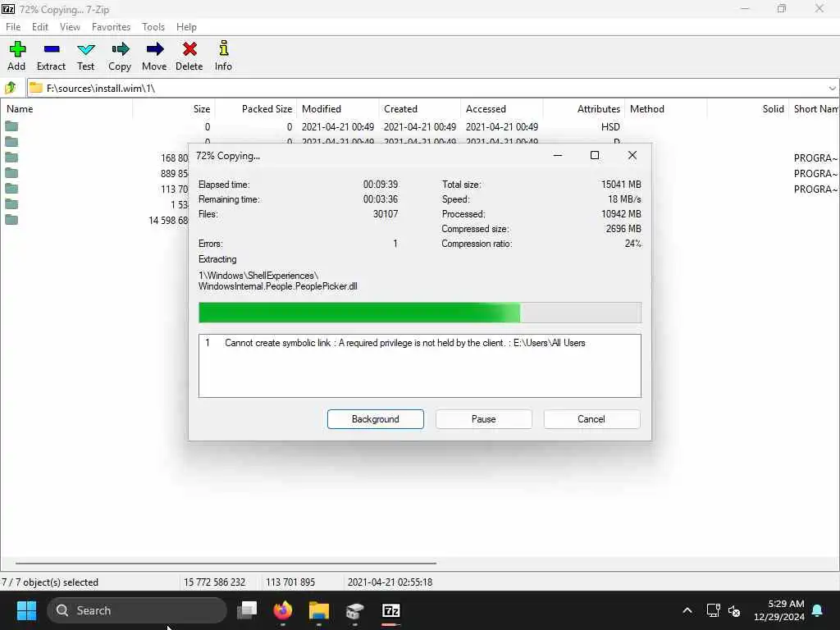Viewport: 840px width, 630px height.
Task: Open notifications bell icon
Action: click(818, 610)
